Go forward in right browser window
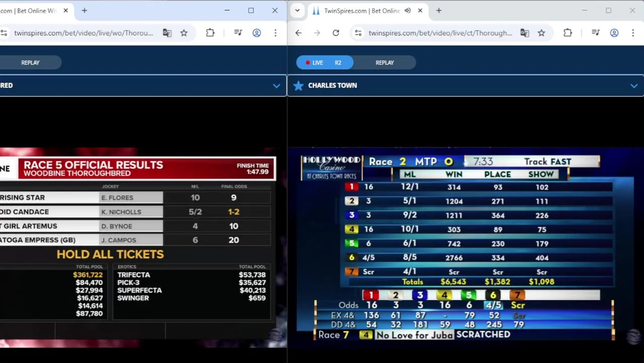644x363 pixels. point(317,33)
